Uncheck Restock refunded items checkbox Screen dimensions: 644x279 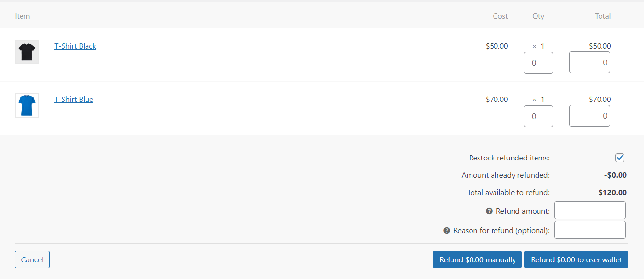coord(620,158)
